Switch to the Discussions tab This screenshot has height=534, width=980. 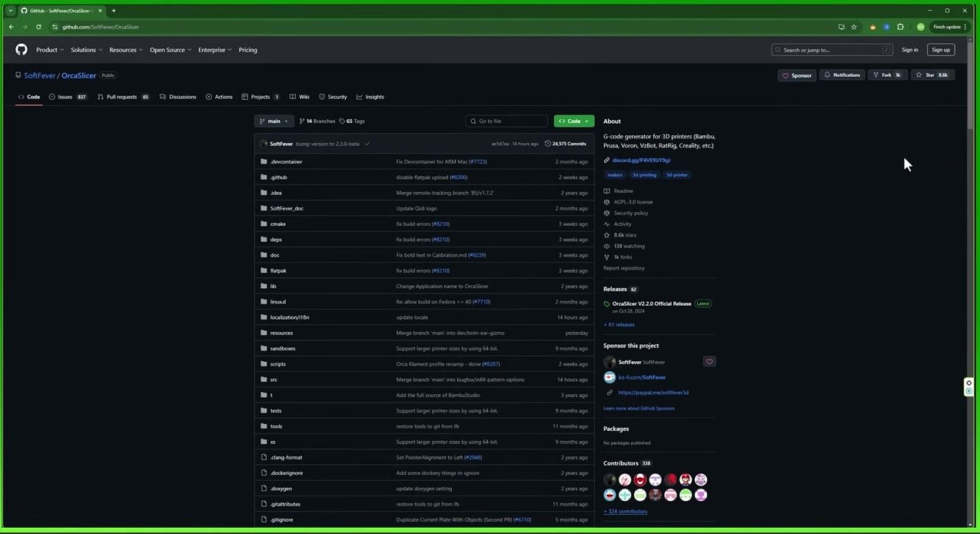pyautogui.click(x=178, y=97)
